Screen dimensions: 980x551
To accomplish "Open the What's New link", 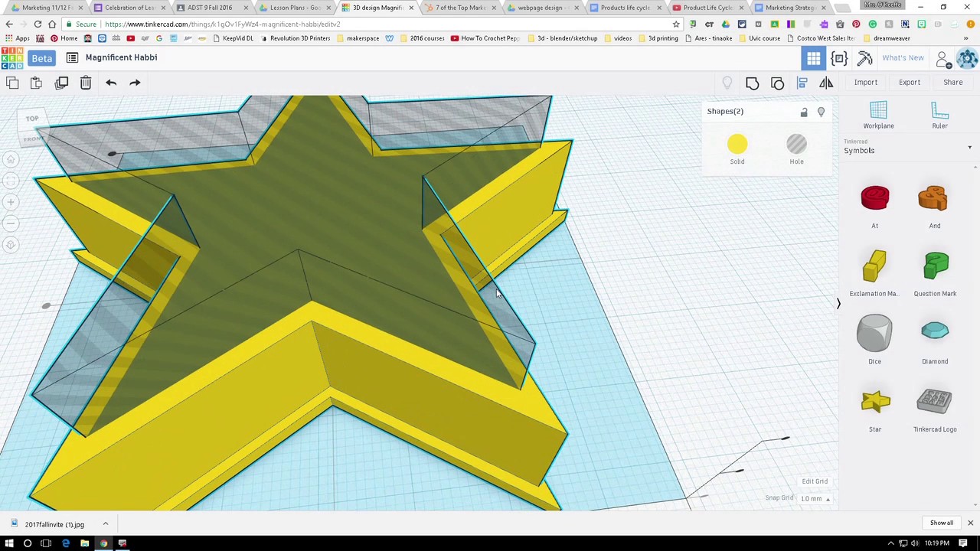I will tap(903, 58).
